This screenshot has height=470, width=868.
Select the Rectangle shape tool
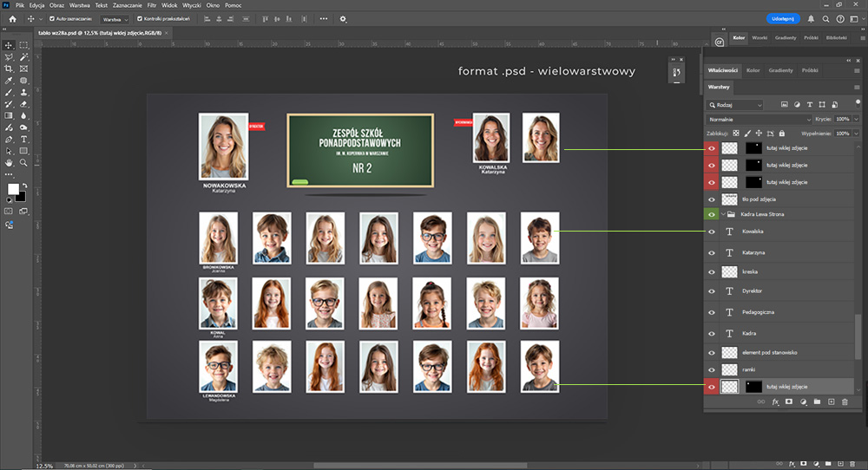pyautogui.click(x=23, y=151)
